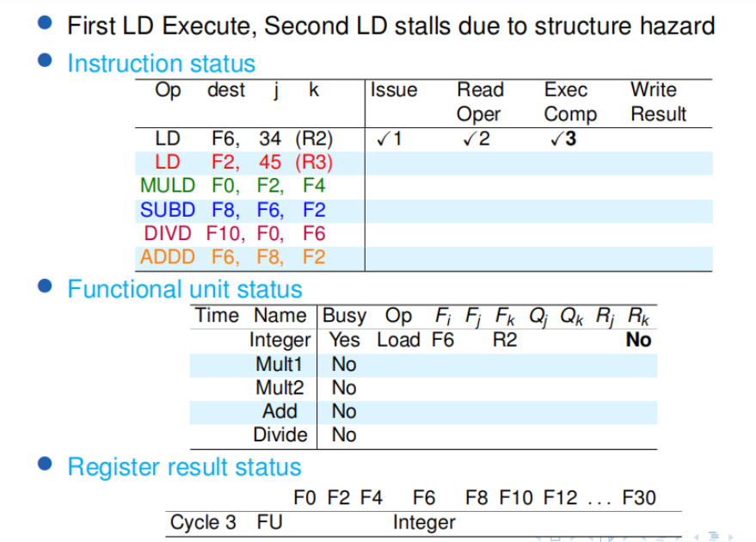Click the Read Oper checkmark labeled 2
The image size is (756, 542).
pyautogui.click(x=476, y=139)
